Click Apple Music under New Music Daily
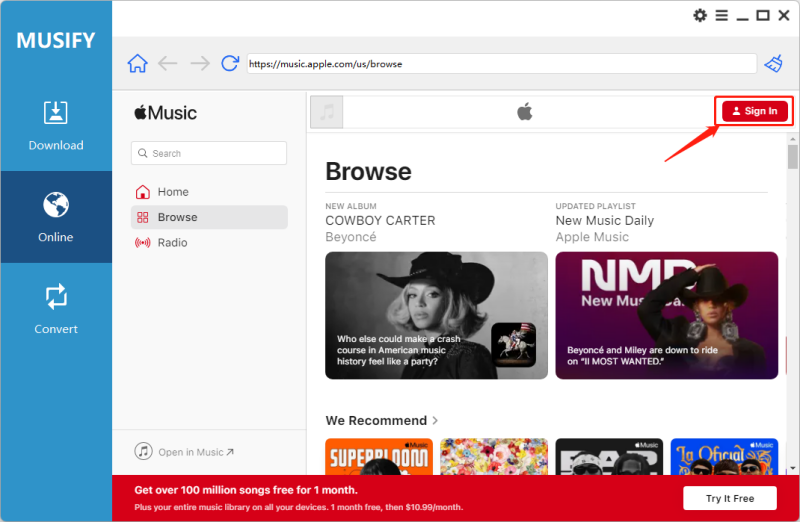800x522 pixels. pyautogui.click(x=592, y=237)
